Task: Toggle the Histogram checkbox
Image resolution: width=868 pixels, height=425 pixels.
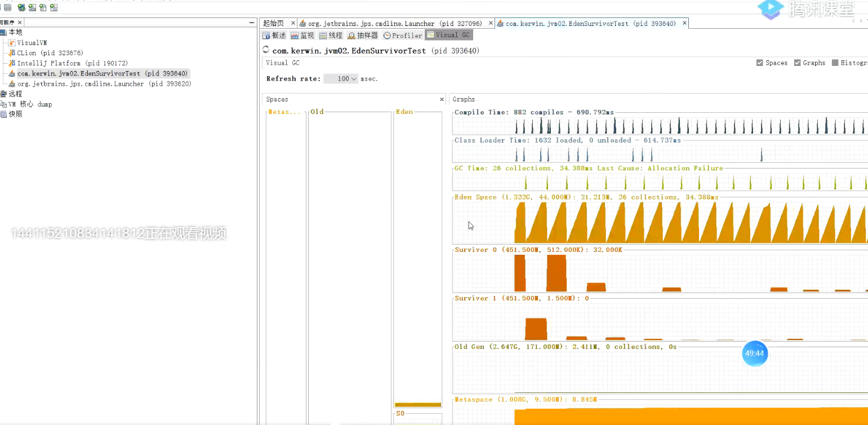Action: (x=835, y=63)
